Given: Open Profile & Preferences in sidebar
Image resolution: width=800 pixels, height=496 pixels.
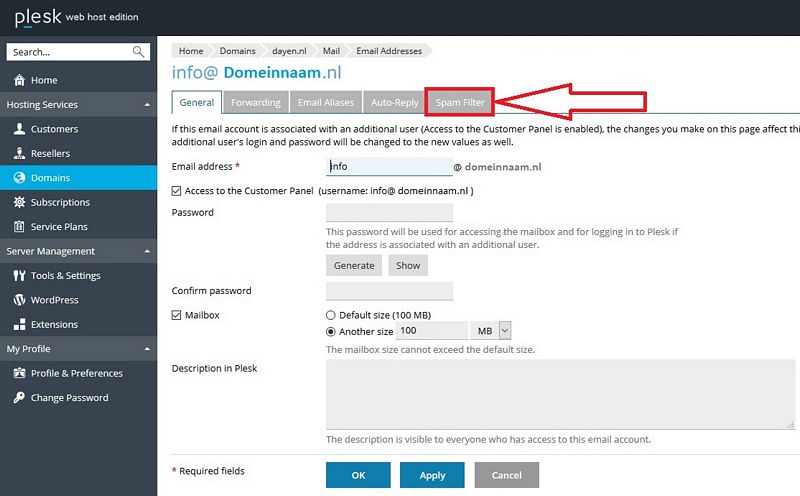Looking at the screenshot, I should pos(79,373).
